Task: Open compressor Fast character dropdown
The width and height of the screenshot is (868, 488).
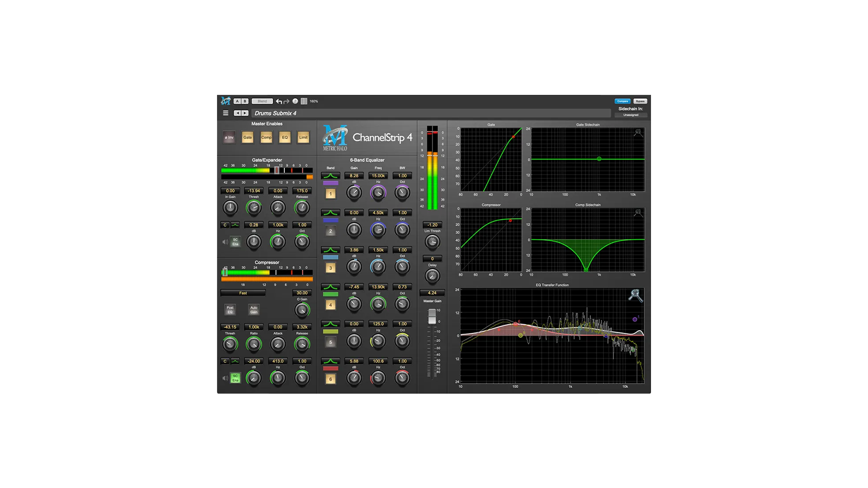Action: tap(243, 293)
